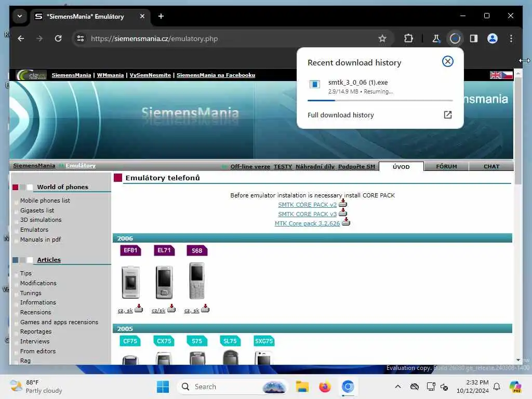Open Mobile phones list in sidebar
Viewport: 532px width, 399px height.
click(x=45, y=201)
